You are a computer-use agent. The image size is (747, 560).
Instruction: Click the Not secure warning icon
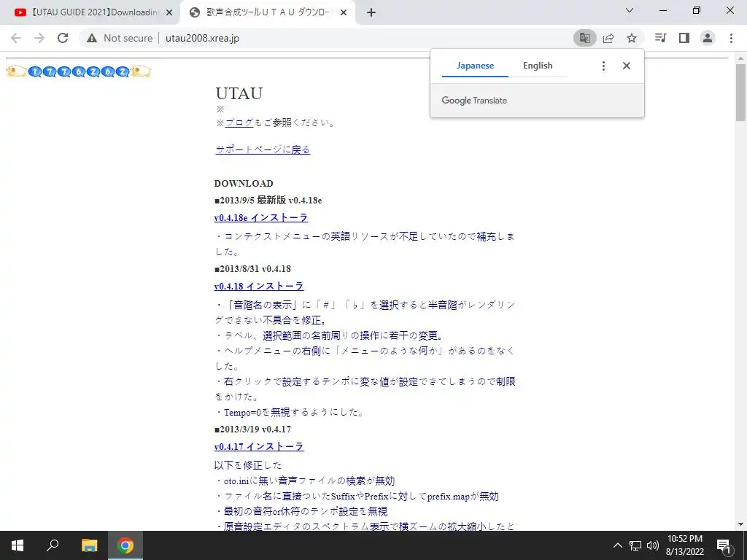tap(92, 38)
